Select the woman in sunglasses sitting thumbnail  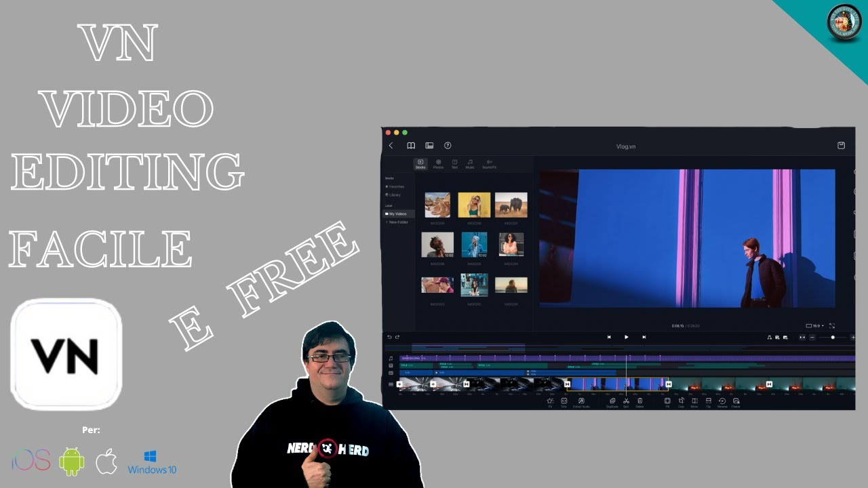(511, 245)
